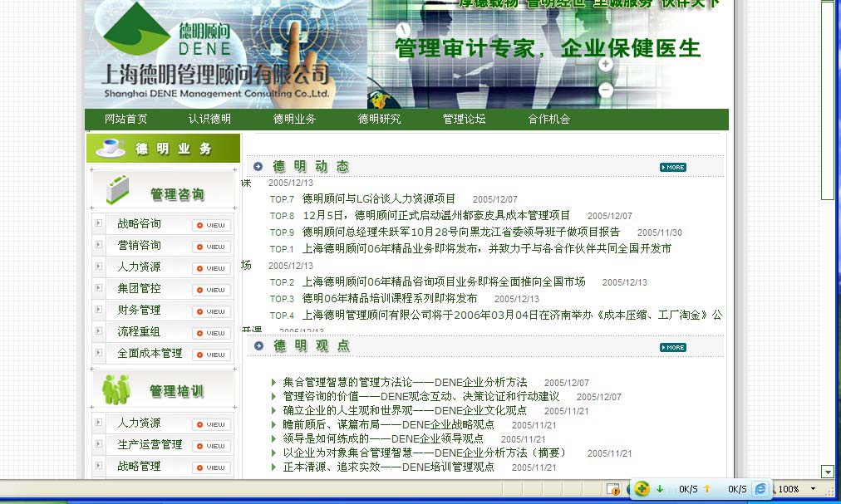Click the round arrow icon beside 德明观点
The image size is (841, 504).
click(x=258, y=346)
